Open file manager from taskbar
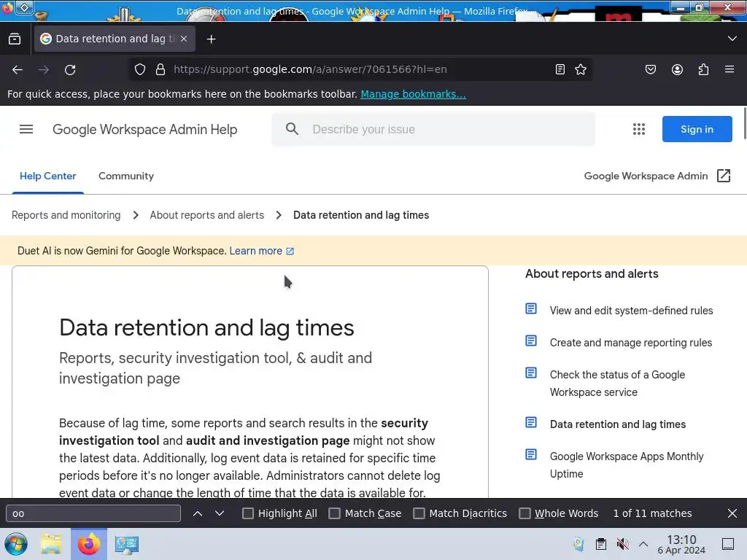 pos(51,544)
